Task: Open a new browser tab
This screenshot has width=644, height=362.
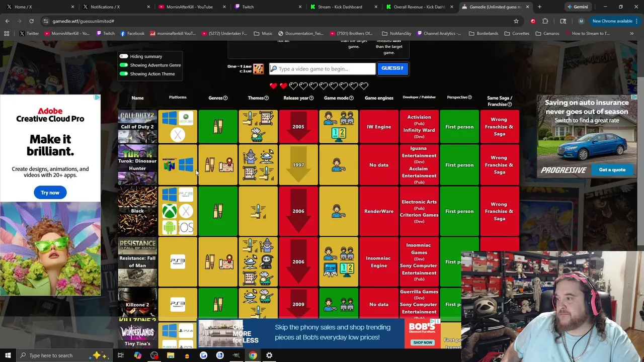Action: tap(539, 7)
